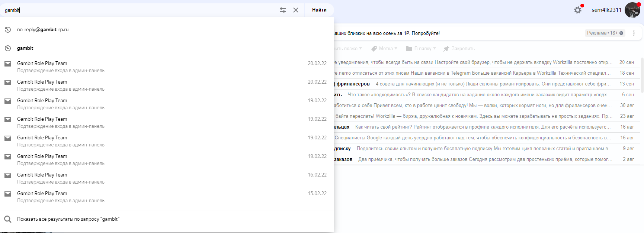Click in the gambit search input field

[x=141, y=10]
